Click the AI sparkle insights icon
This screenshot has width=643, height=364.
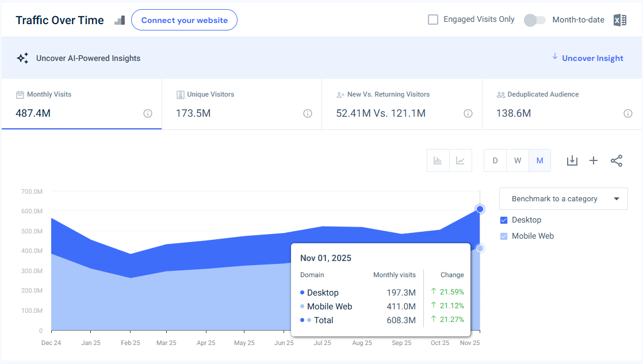click(22, 58)
